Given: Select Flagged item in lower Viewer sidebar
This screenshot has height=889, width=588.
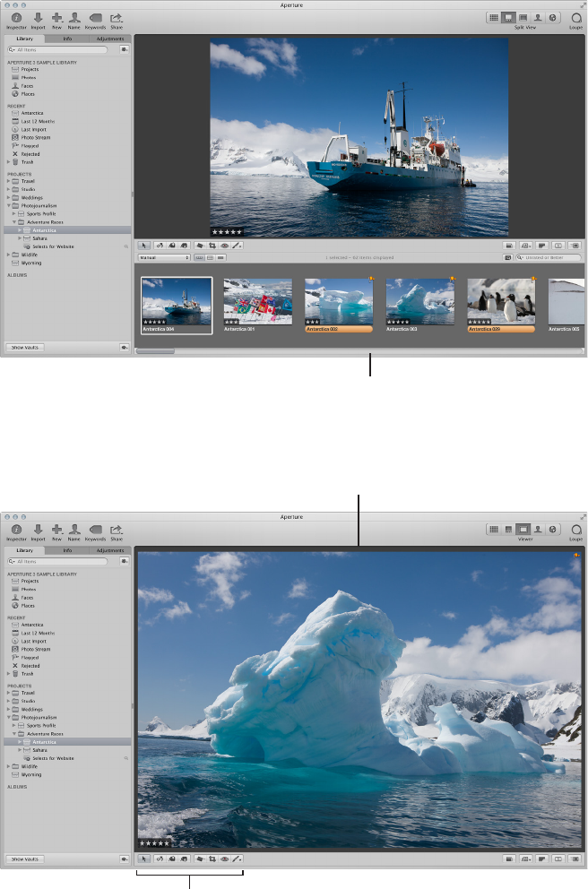Looking at the screenshot, I should (30, 658).
